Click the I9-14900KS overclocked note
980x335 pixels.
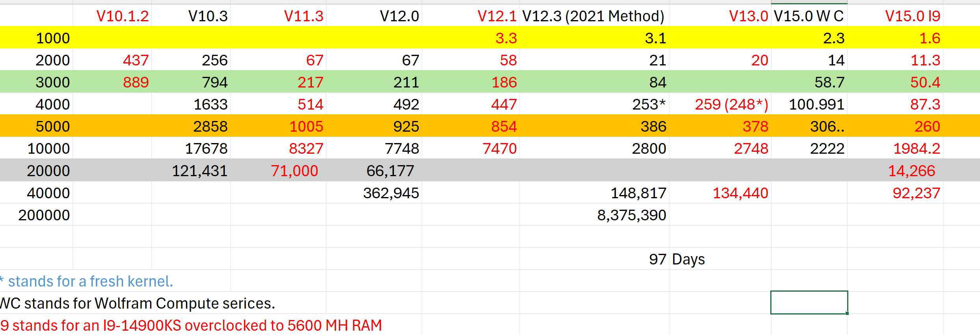(191, 325)
